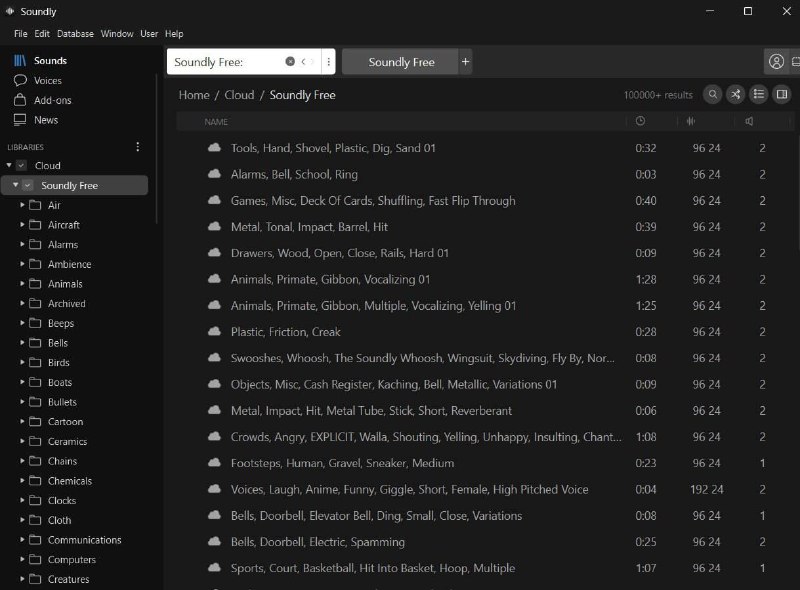The image size is (800, 590).
Task: Expand the Animals folder
Action: click(22, 283)
